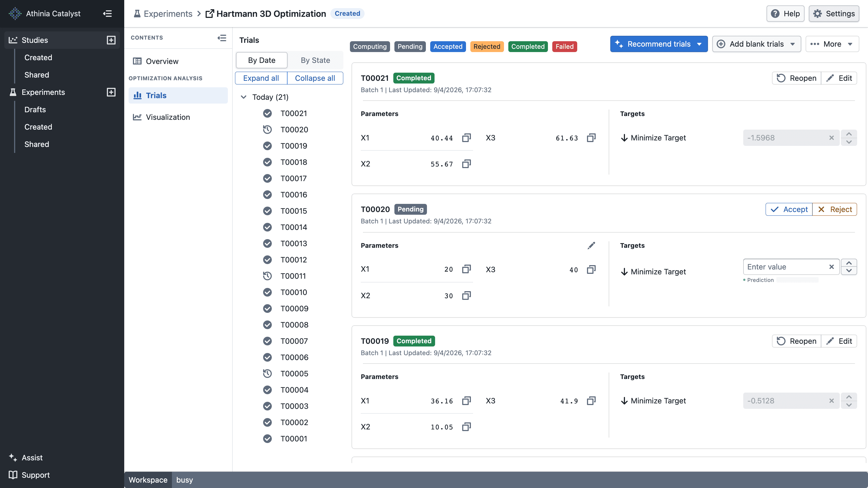868x488 pixels.
Task: Open the Help button
Action: [786, 14]
